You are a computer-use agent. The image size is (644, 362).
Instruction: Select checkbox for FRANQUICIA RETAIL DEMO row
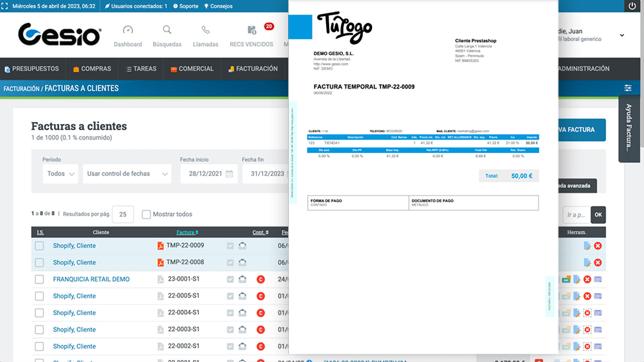(x=39, y=279)
